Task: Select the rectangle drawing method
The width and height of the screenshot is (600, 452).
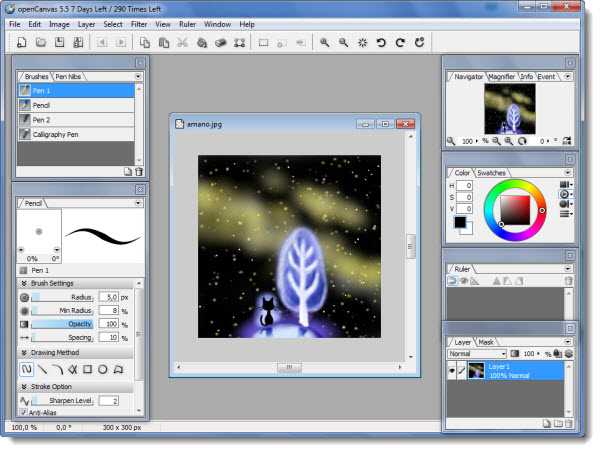Action: coord(88,369)
